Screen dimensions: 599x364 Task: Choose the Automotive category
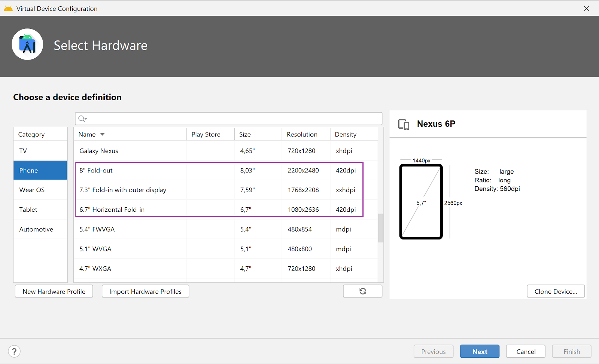coord(40,229)
